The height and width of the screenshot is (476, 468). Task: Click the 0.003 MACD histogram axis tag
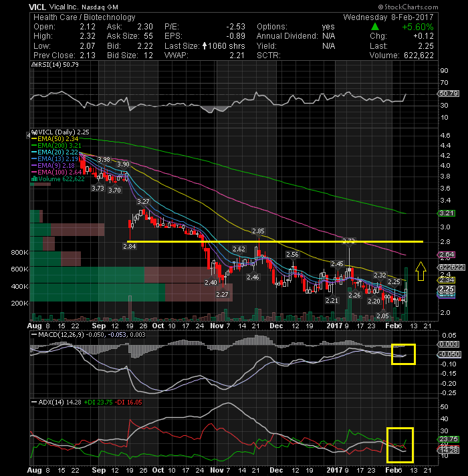point(449,344)
